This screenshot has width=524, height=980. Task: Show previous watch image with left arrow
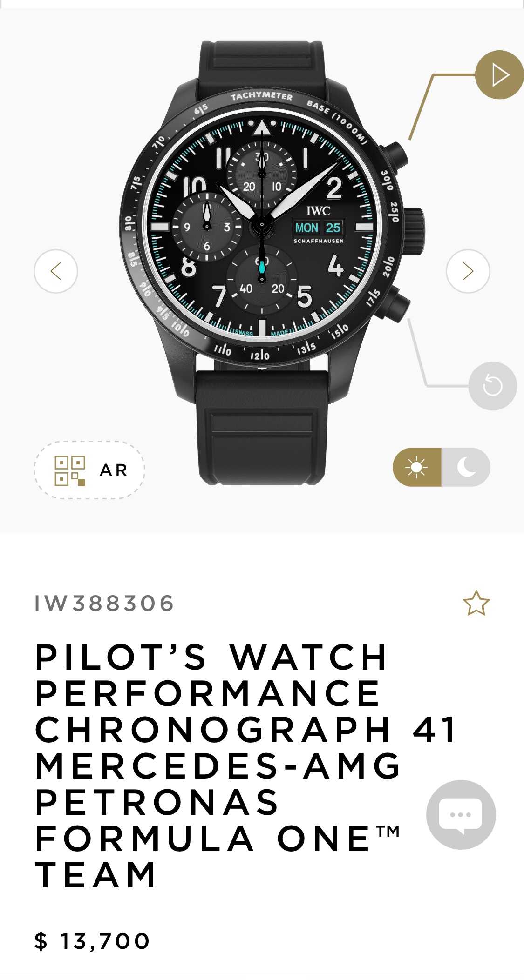(56, 271)
